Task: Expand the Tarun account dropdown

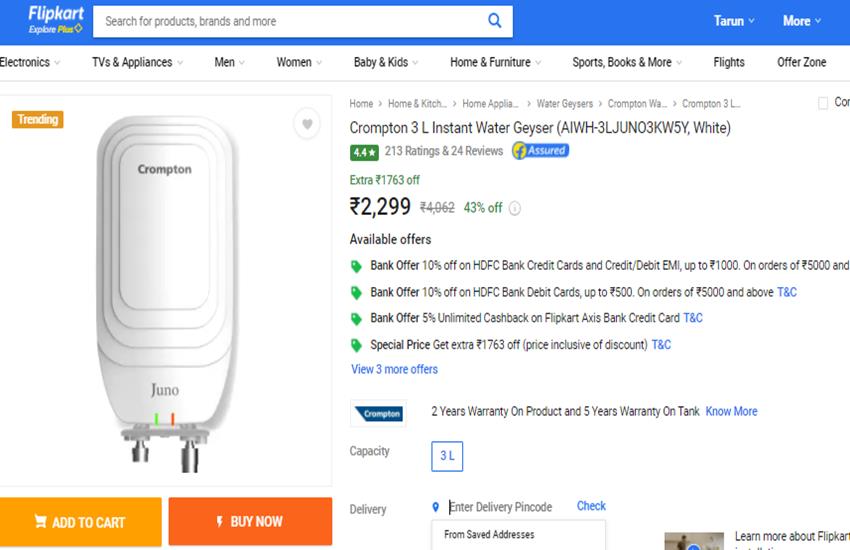Action: click(x=734, y=21)
